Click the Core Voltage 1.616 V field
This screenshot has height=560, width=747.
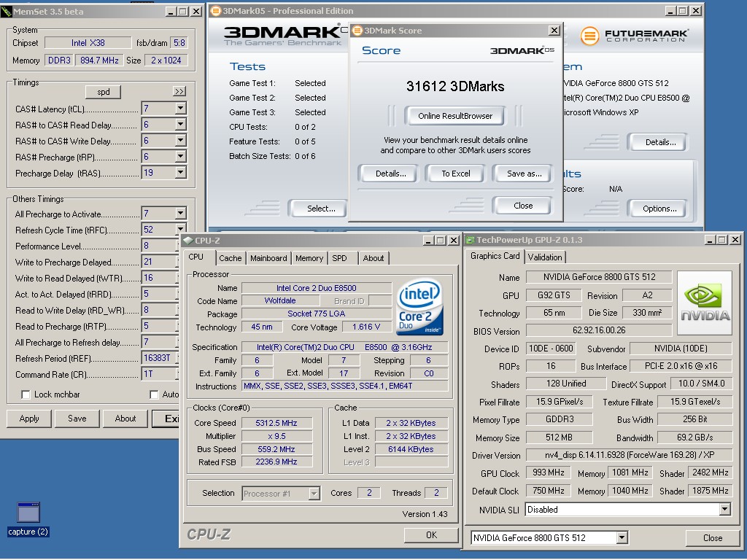(x=366, y=327)
